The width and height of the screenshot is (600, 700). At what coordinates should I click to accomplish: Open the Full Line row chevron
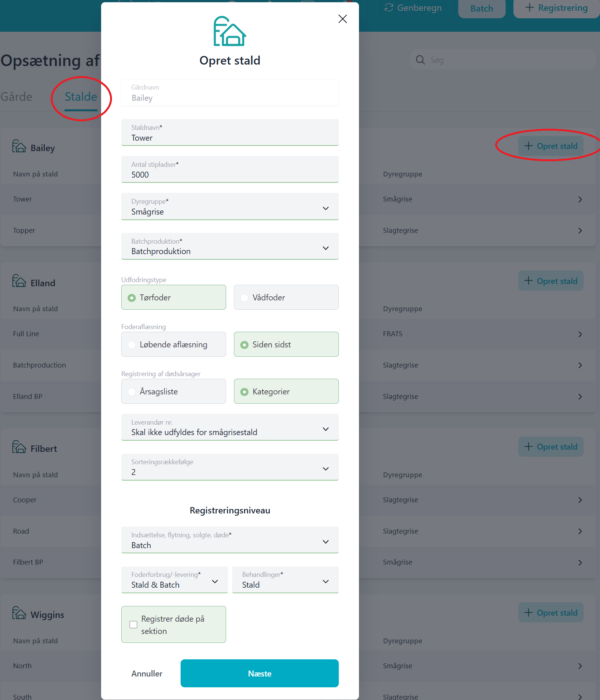tap(580, 334)
